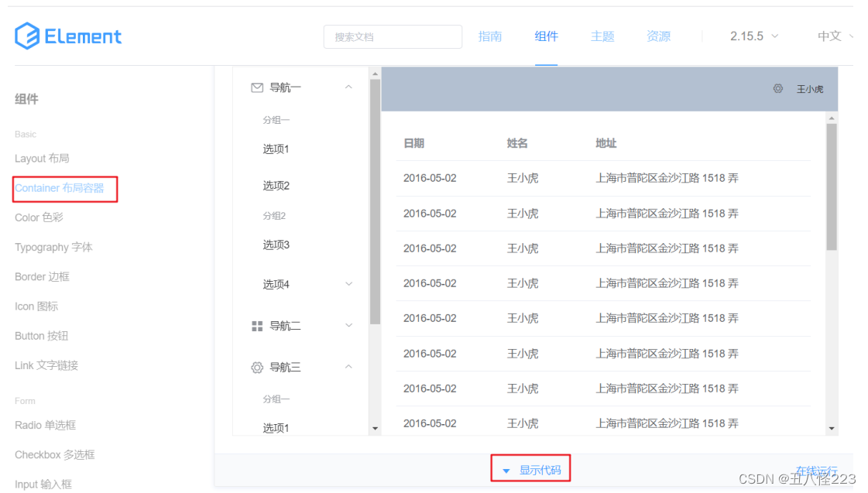Click the gear icon beside 导航三
The height and width of the screenshot is (493, 868).
point(257,368)
